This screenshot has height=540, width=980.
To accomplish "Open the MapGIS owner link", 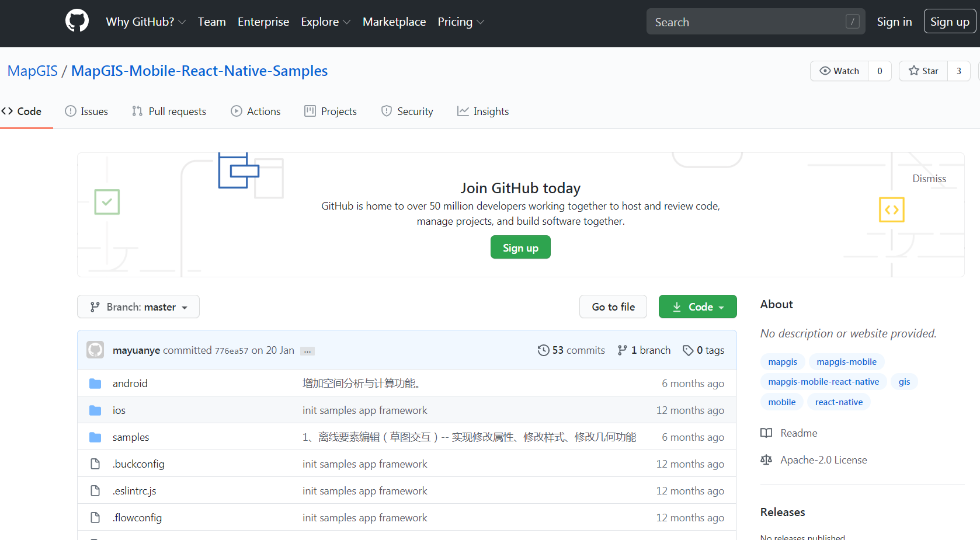I will point(33,71).
